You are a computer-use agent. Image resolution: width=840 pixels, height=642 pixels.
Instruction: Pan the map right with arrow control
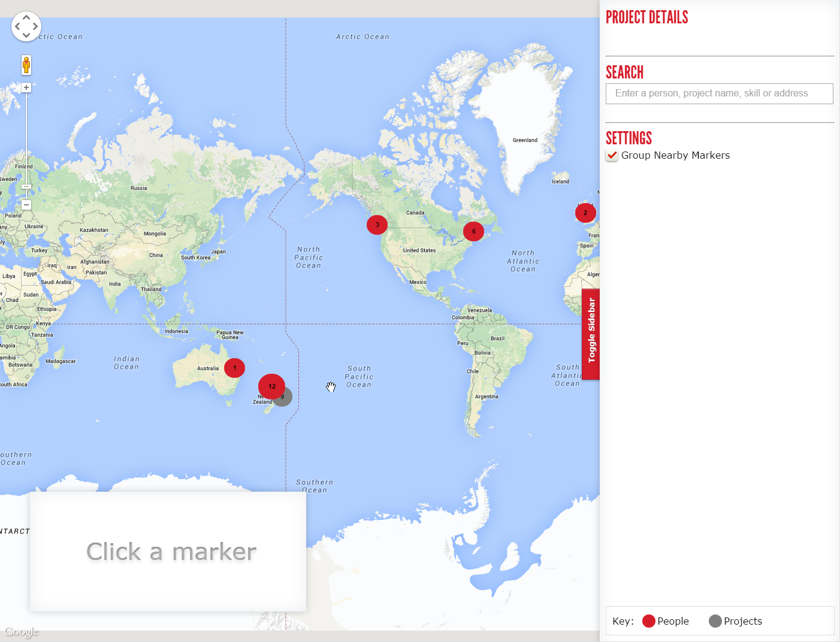click(35, 26)
